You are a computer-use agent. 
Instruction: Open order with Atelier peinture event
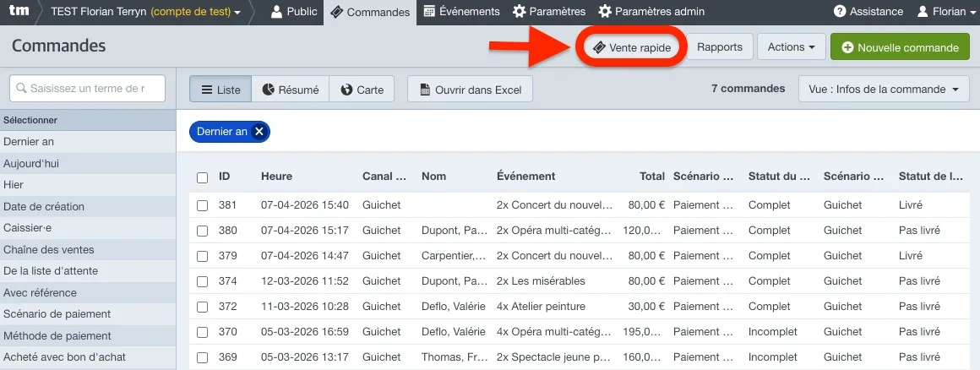(x=541, y=307)
